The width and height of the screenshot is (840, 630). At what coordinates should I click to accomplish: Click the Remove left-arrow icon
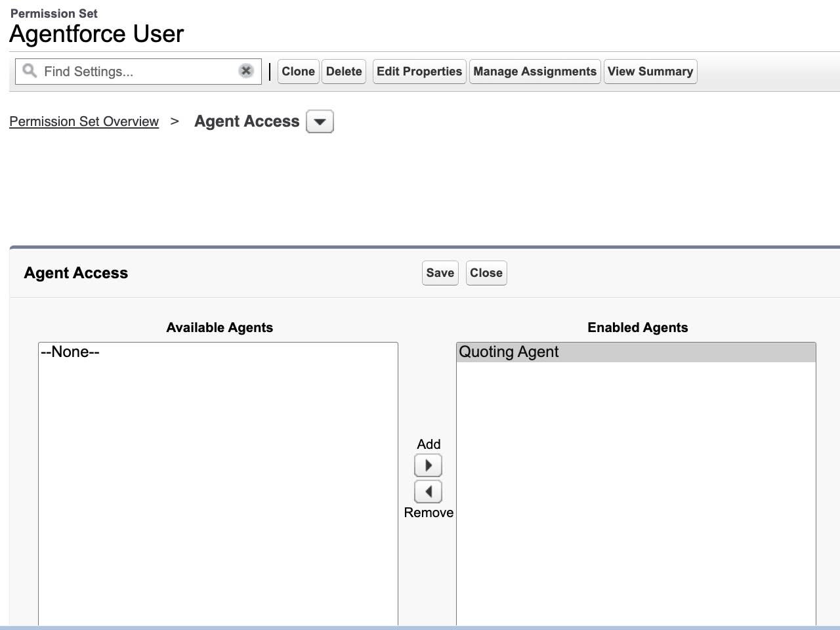pos(428,491)
